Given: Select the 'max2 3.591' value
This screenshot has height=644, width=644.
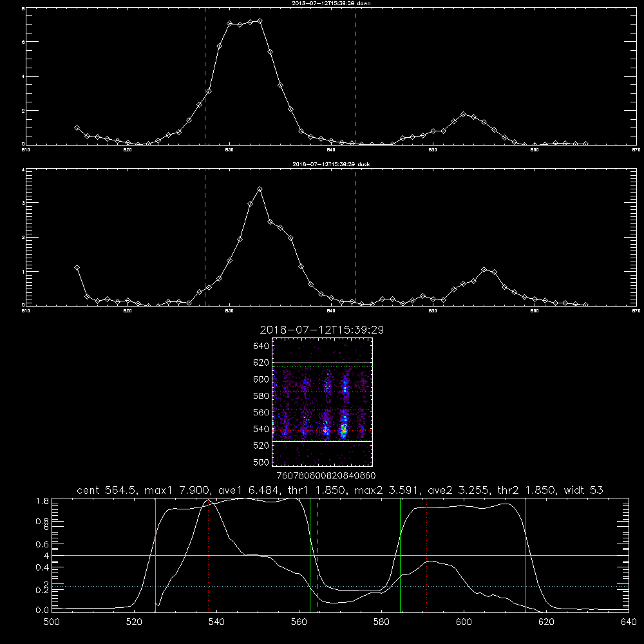Looking at the screenshot, I should tap(385, 490).
